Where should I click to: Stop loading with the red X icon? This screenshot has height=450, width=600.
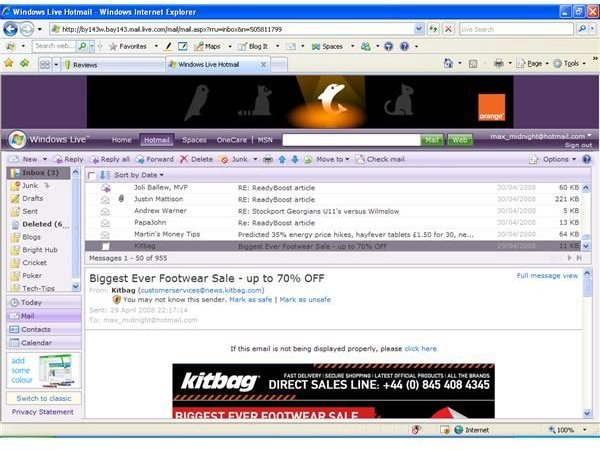[448, 29]
